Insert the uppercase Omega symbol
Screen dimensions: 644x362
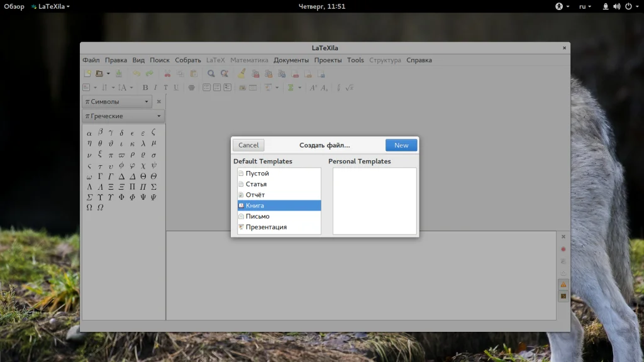pos(89,207)
